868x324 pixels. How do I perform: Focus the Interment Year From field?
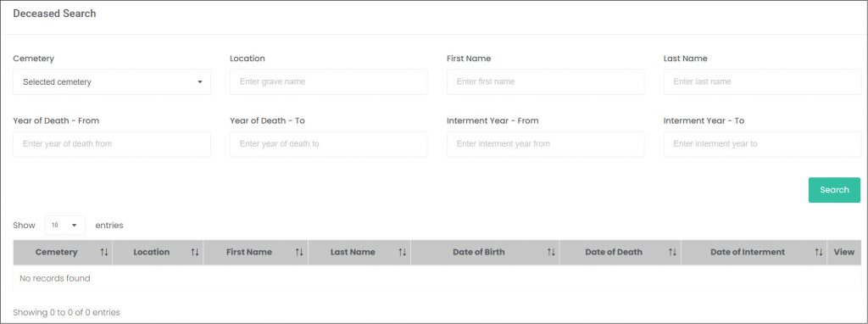pyautogui.click(x=546, y=144)
